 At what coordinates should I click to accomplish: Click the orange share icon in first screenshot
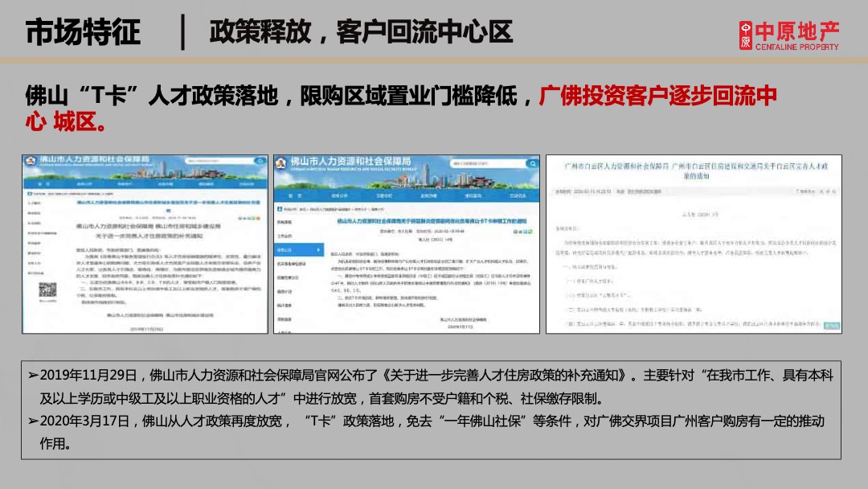click(x=257, y=219)
